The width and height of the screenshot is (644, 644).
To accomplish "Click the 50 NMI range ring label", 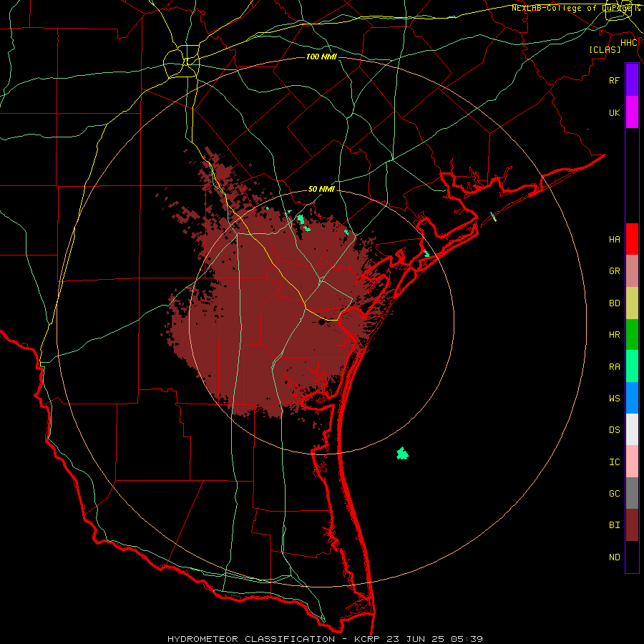I will pyautogui.click(x=321, y=189).
